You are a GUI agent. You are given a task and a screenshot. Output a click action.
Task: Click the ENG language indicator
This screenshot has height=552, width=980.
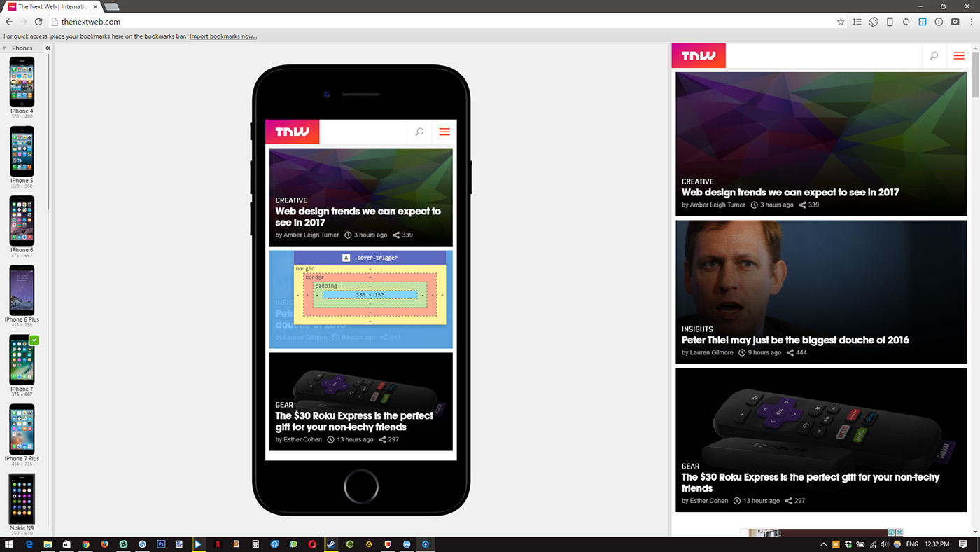pyautogui.click(x=912, y=544)
